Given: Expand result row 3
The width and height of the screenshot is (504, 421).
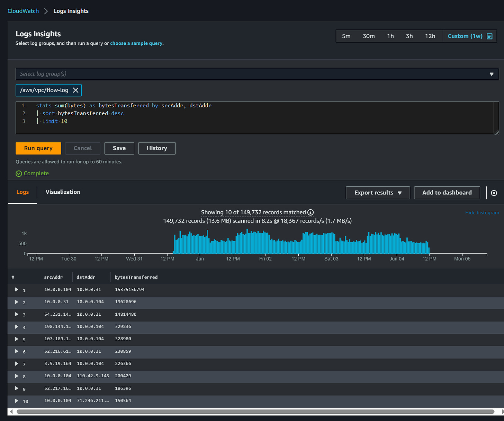Looking at the screenshot, I should coord(16,314).
